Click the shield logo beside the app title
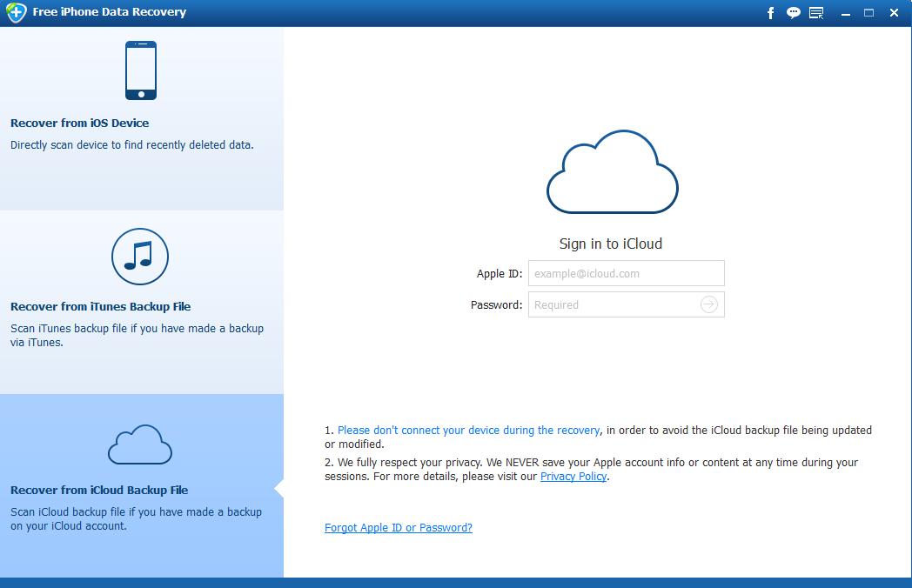The height and width of the screenshot is (588, 912). point(16,13)
